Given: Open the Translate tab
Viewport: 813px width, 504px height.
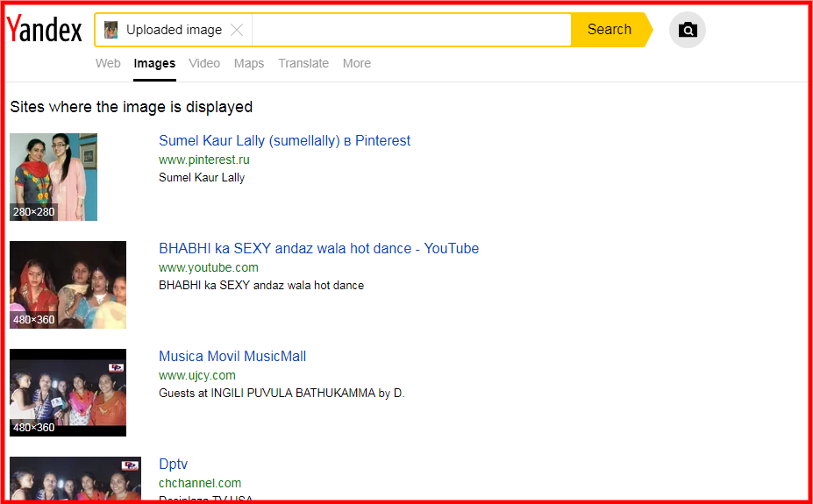Looking at the screenshot, I should pos(303,63).
